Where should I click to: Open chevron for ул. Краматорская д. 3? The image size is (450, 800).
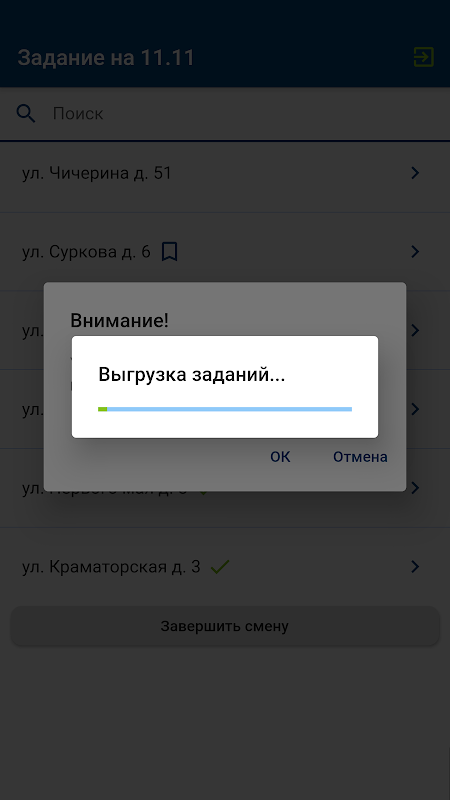pyautogui.click(x=415, y=566)
